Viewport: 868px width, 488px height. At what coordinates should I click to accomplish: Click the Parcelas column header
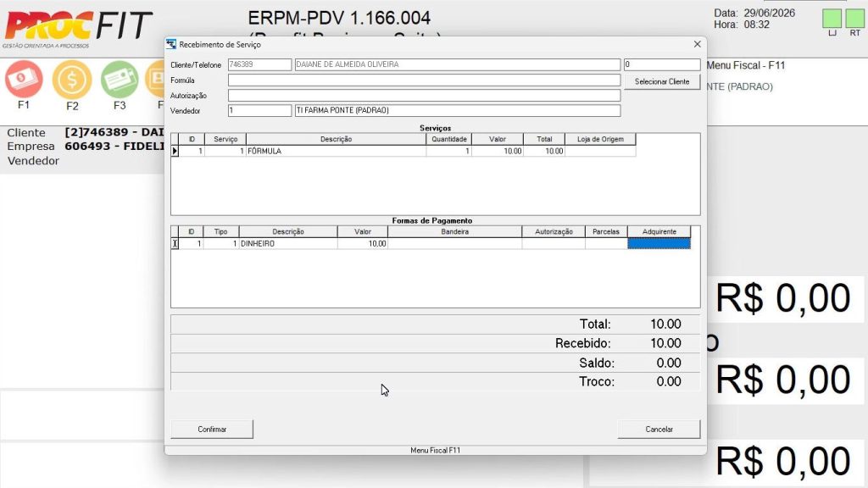(605, 232)
